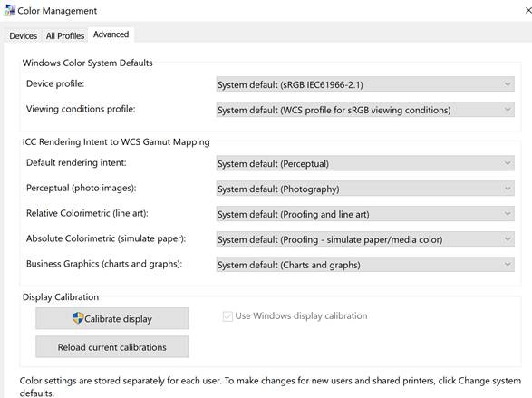Close the Color Management window
Screen dimensions: 532x398
tap(528, 11)
